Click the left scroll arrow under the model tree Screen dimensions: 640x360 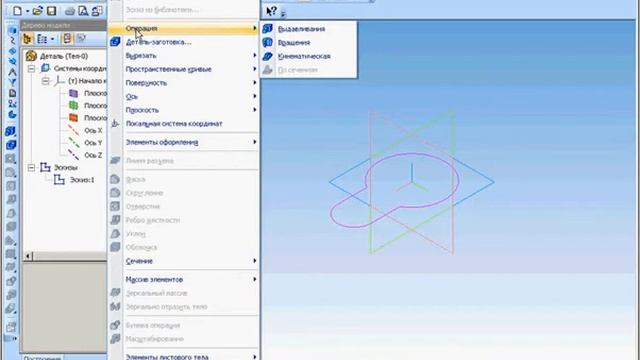(28, 256)
